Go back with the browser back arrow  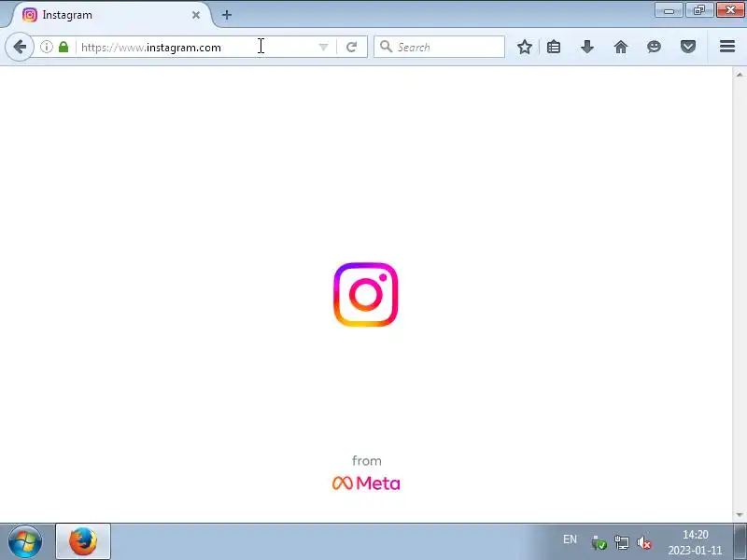click(20, 47)
